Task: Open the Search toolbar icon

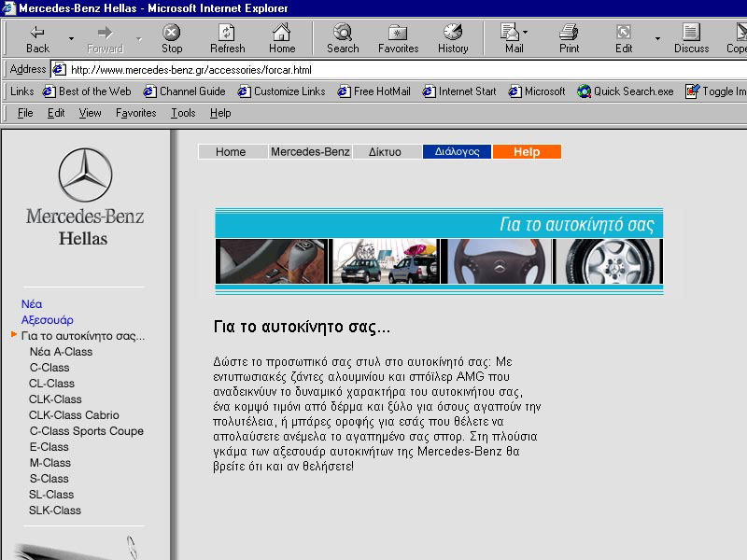Action: [343, 33]
